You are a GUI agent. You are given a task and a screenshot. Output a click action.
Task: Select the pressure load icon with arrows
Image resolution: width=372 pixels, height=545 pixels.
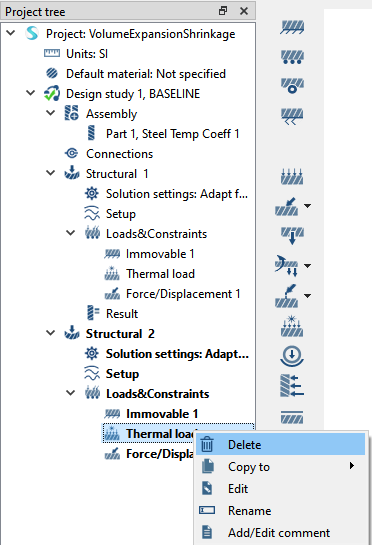coord(292,176)
